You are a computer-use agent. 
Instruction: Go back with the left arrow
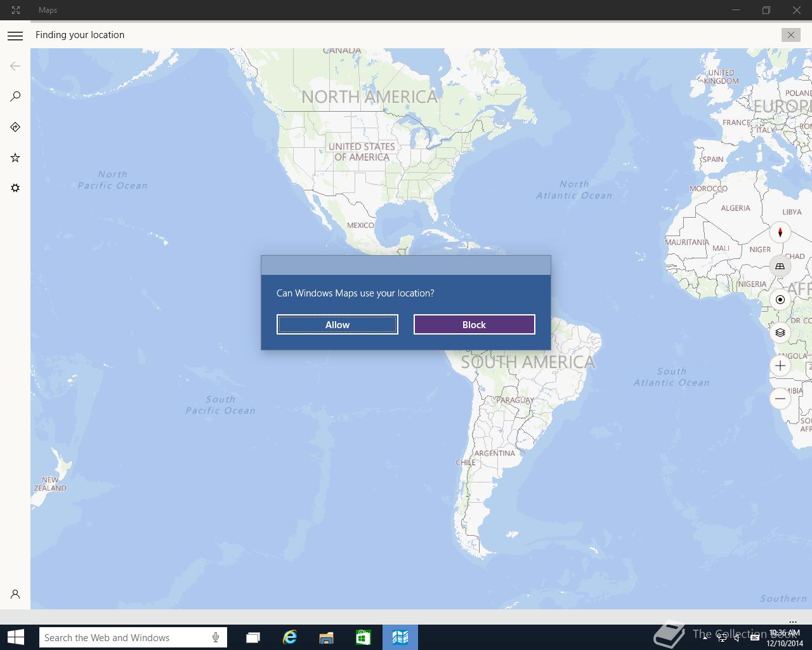tap(15, 66)
